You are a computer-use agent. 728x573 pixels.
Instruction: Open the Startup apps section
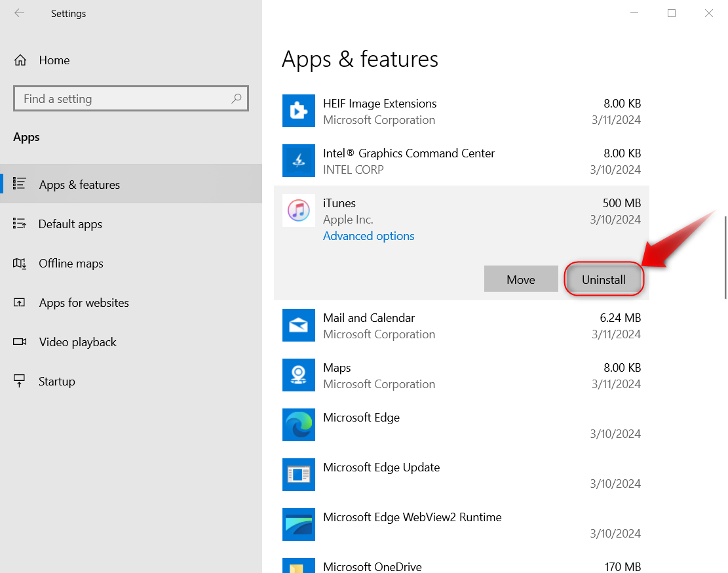pyautogui.click(x=131, y=381)
